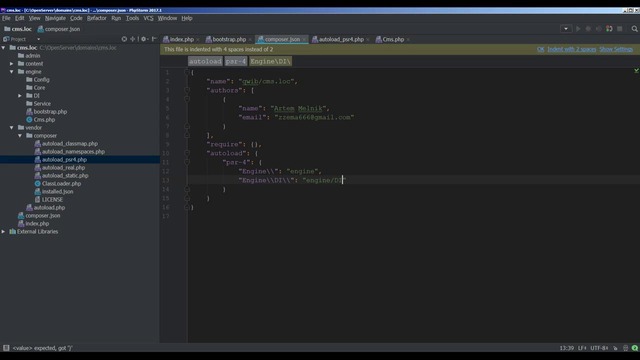Click the UTF-8 encoding selector

coord(599,348)
